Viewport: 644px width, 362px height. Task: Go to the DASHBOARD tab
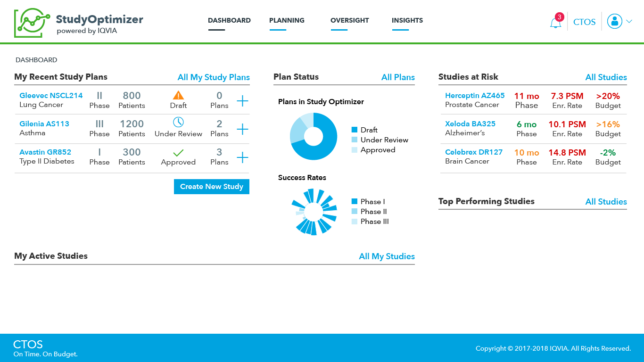[229, 20]
